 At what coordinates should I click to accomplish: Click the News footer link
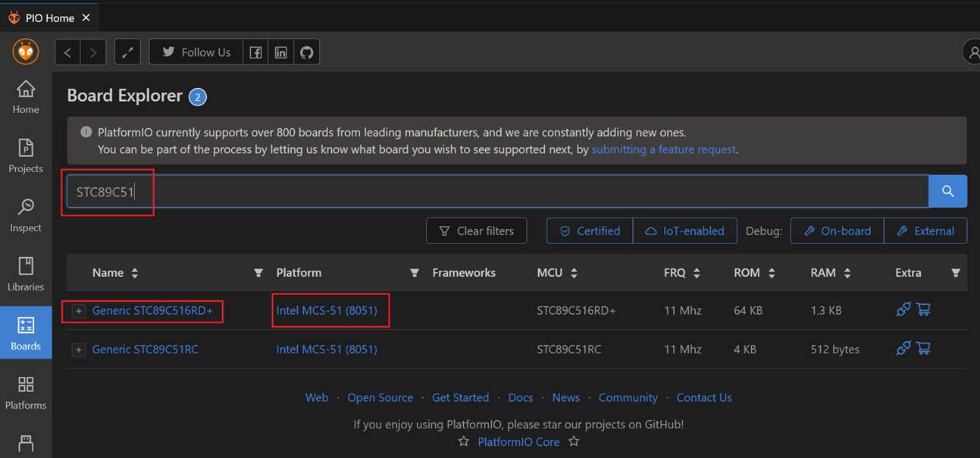(565, 397)
